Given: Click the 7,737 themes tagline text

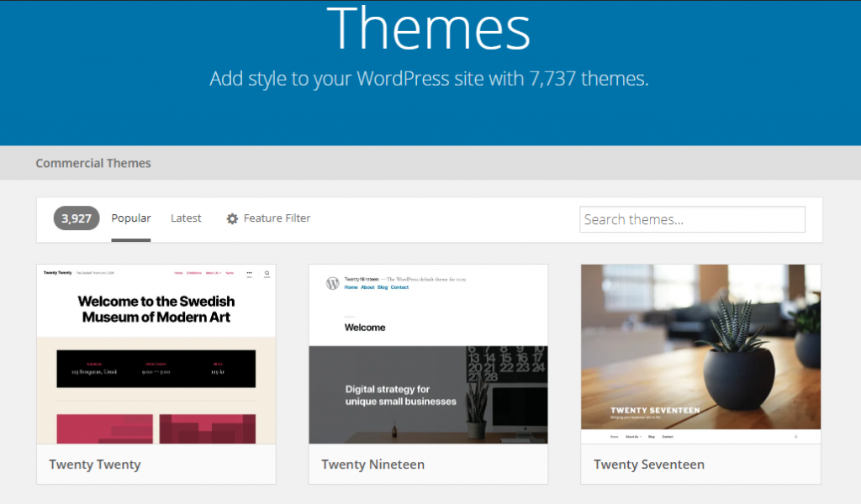Looking at the screenshot, I should point(429,79).
